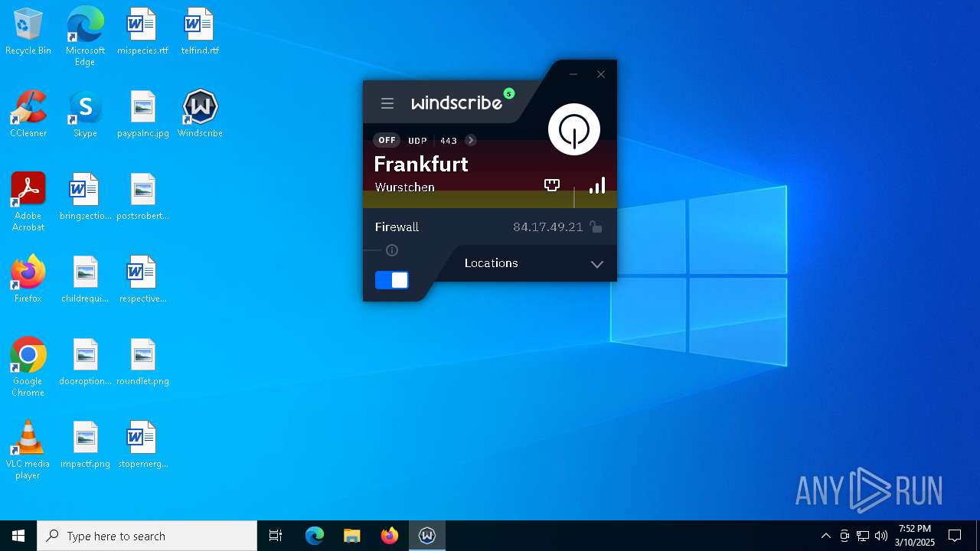Select the Firefox desktop shortcut
Viewport: 980px width, 551px height.
(28, 280)
